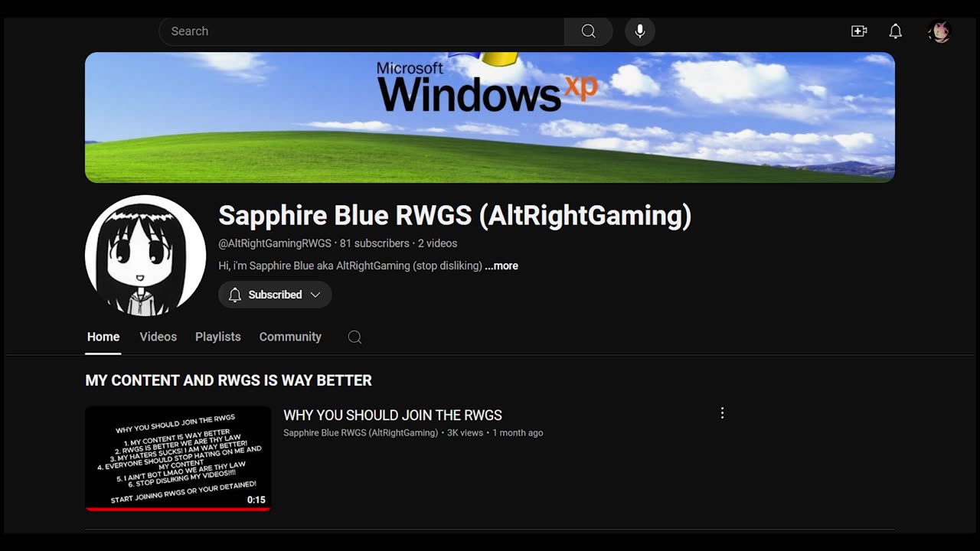Switch to the Videos tab
Image resolution: width=980 pixels, height=551 pixels.
(x=158, y=337)
